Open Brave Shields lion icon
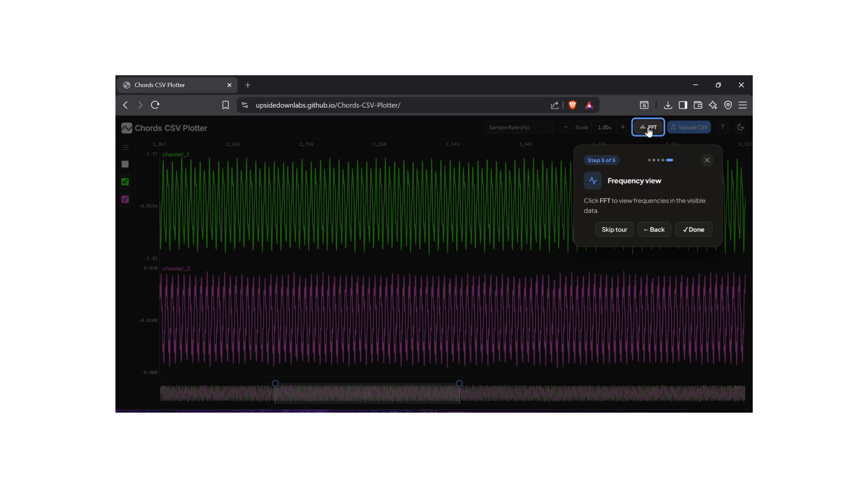The width and height of the screenshot is (868, 488). point(573,105)
